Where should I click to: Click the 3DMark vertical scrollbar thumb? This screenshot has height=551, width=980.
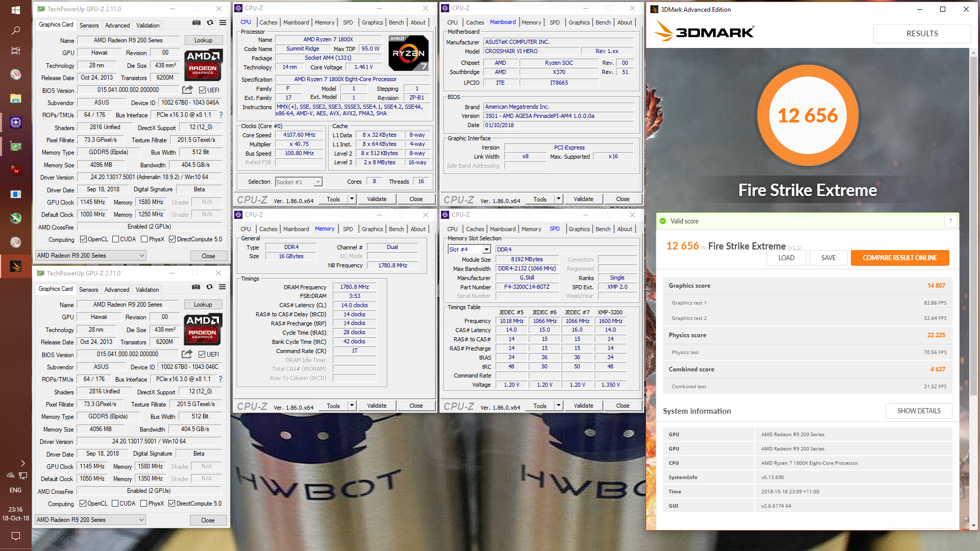(x=973, y=227)
